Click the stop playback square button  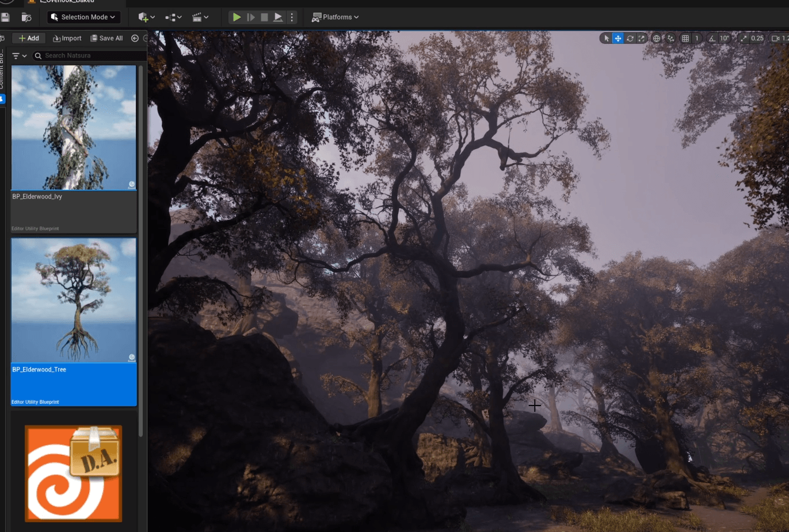tap(264, 17)
